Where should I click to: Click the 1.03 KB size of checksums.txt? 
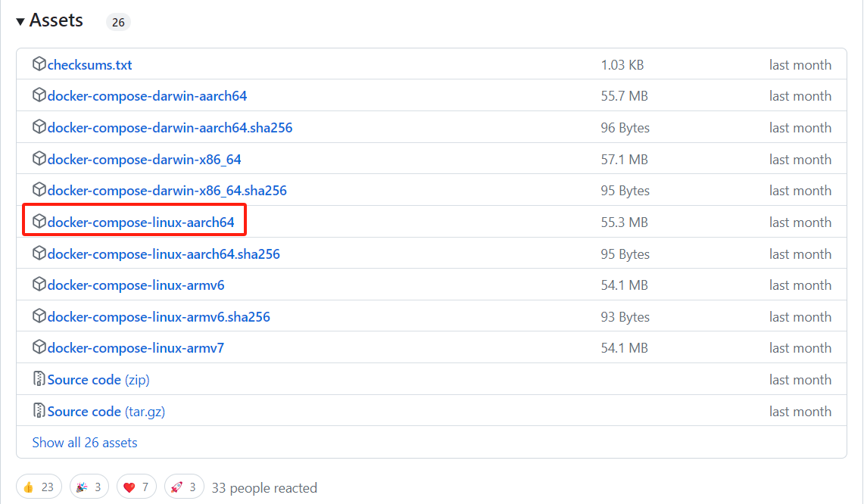tap(622, 65)
